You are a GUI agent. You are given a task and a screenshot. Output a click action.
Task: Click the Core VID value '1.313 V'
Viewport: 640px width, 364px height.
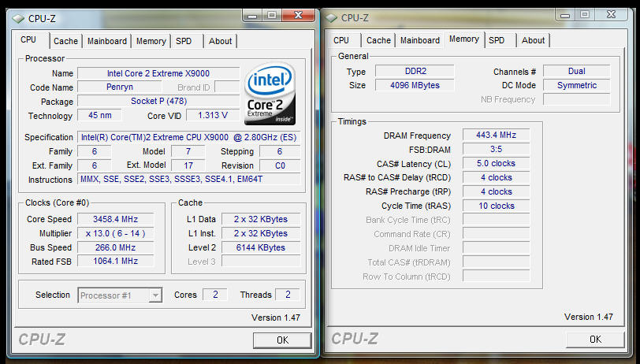click(x=213, y=116)
